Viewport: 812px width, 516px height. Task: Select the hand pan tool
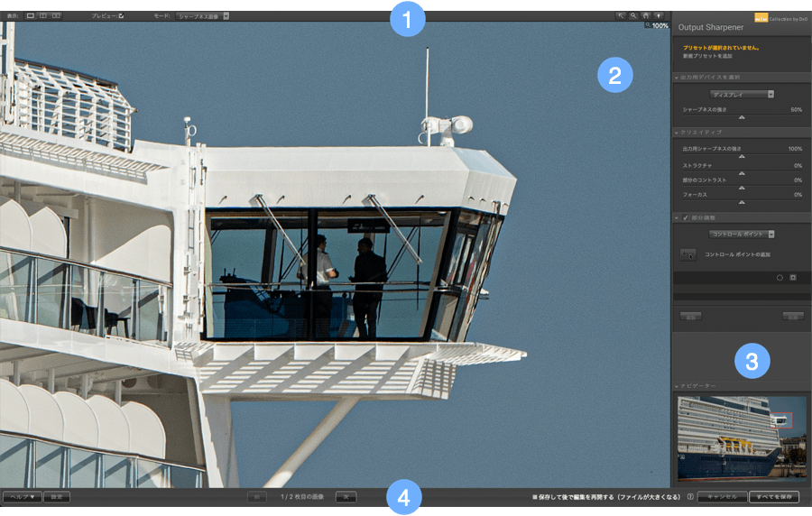645,16
